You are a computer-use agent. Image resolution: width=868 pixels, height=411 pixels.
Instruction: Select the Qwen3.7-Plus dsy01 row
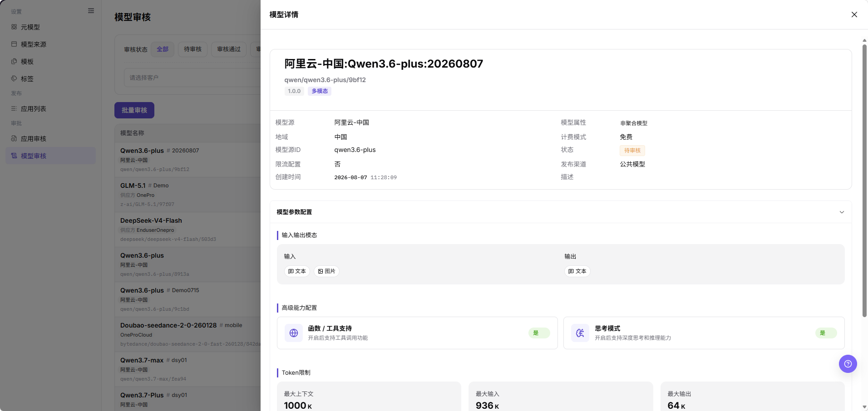[x=188, y=399]
